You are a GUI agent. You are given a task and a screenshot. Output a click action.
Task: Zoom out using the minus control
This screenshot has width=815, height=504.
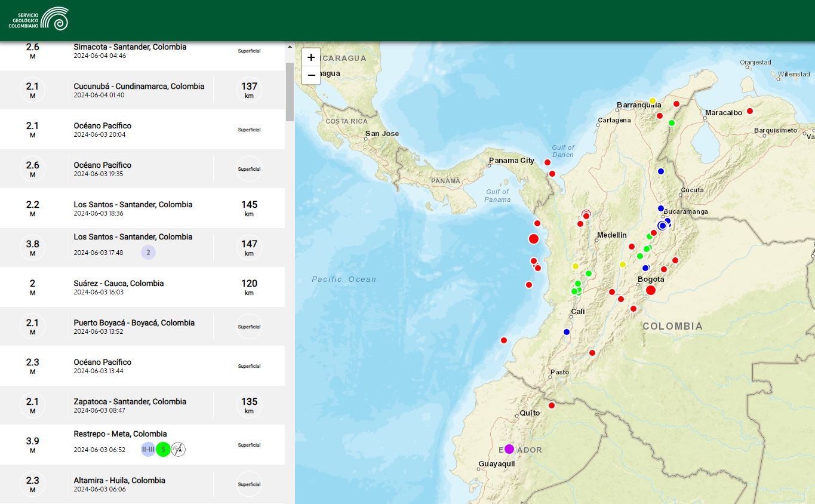311,75
